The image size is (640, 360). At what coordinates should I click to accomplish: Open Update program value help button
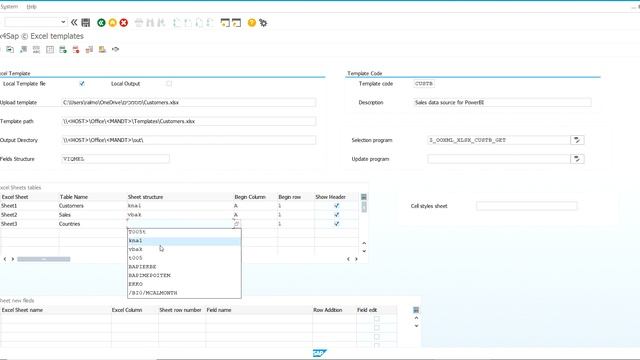[577, 159]
